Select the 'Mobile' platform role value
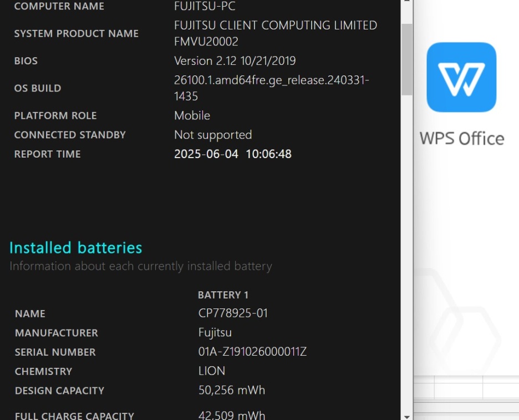Screen dimensions: 519x420 [x=192, y=115]
